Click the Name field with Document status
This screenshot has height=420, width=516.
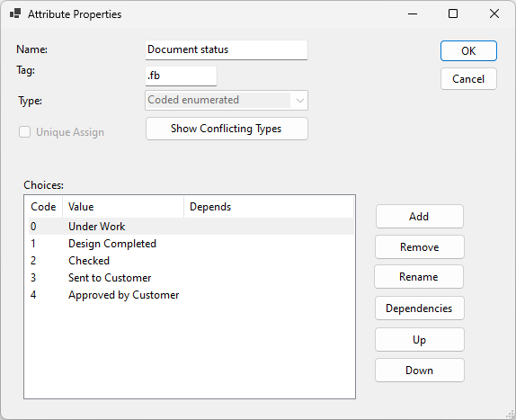pos(227,49)
